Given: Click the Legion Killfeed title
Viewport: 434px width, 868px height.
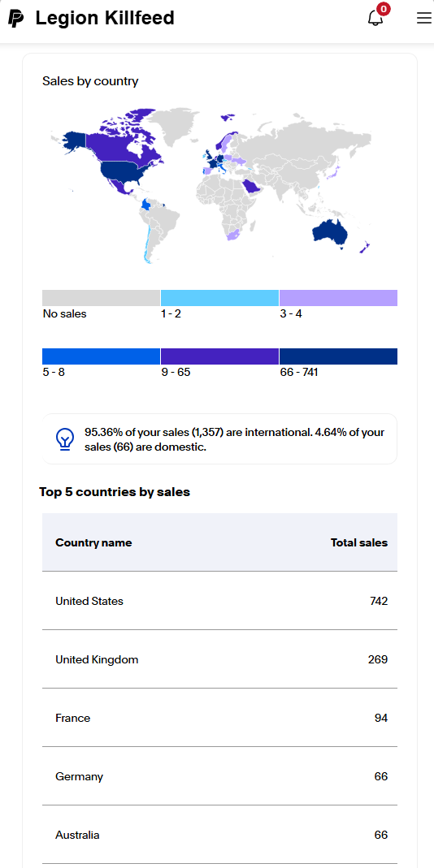Looking at the screenshot, I should point(105,18).
